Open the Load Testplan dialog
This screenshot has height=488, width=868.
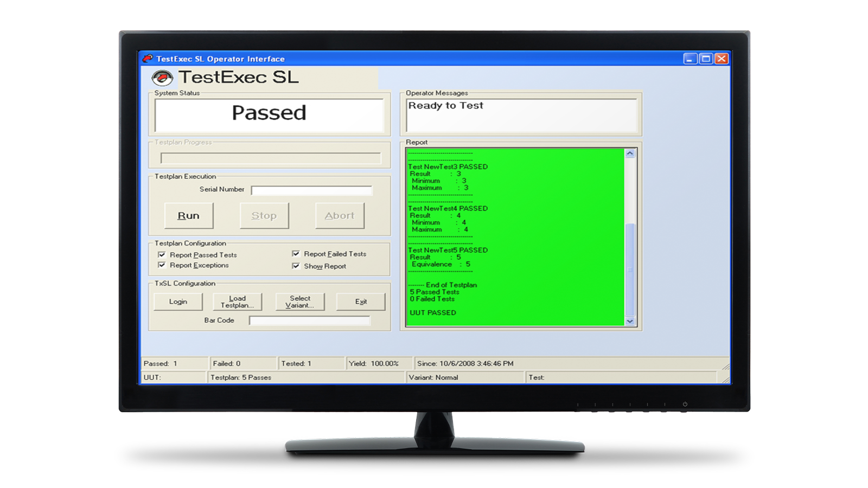click(x=237, y=301)
